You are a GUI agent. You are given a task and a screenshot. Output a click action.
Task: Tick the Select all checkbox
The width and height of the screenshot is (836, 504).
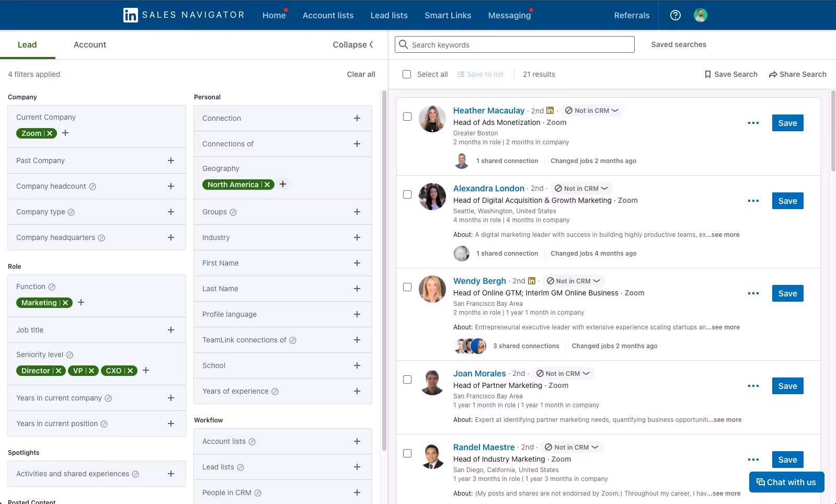(407, 74)
